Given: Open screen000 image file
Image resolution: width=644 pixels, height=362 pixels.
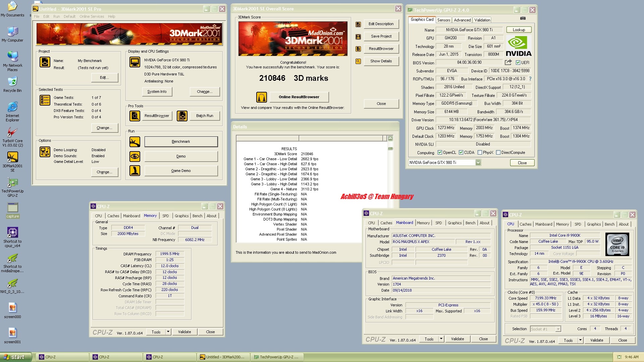Looking at the screenshot, I should pyautogui.click(x=12, y=311).
